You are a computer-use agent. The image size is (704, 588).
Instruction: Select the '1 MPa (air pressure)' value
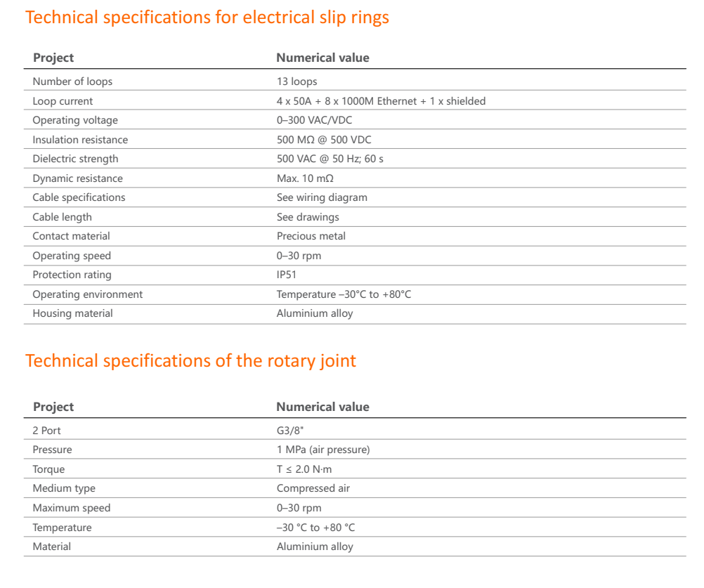pos(323,450)
